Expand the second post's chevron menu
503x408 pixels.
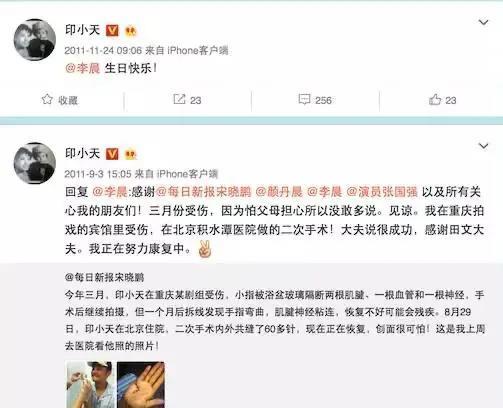point(483,146)
